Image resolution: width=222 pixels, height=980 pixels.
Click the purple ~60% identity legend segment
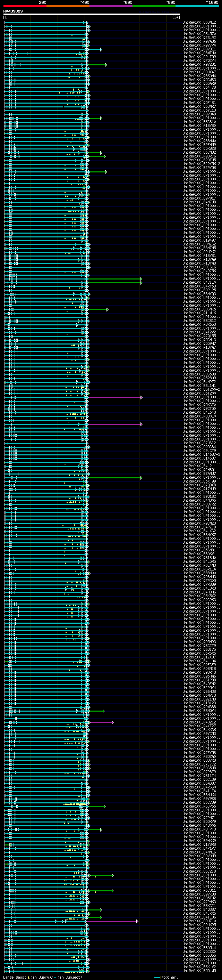111,6
